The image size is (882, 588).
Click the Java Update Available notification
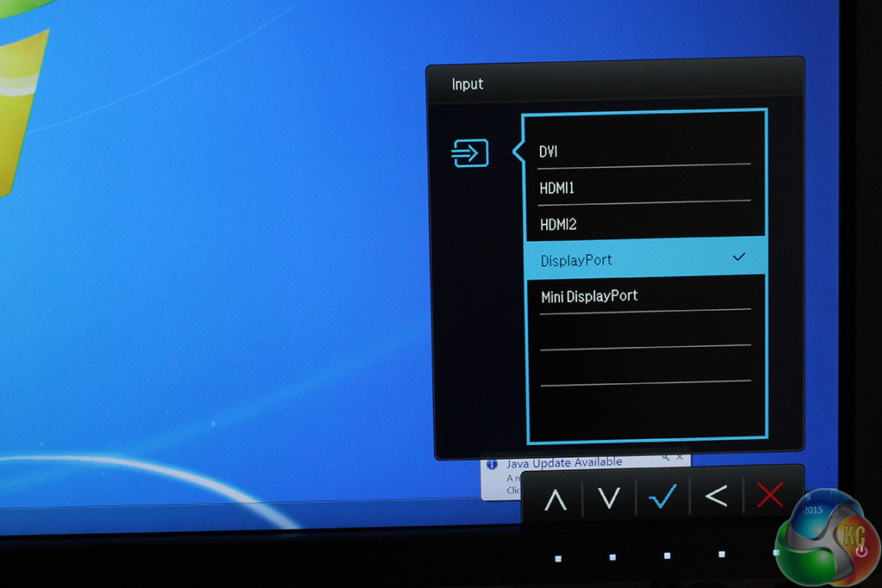click(x=564, y=463)
